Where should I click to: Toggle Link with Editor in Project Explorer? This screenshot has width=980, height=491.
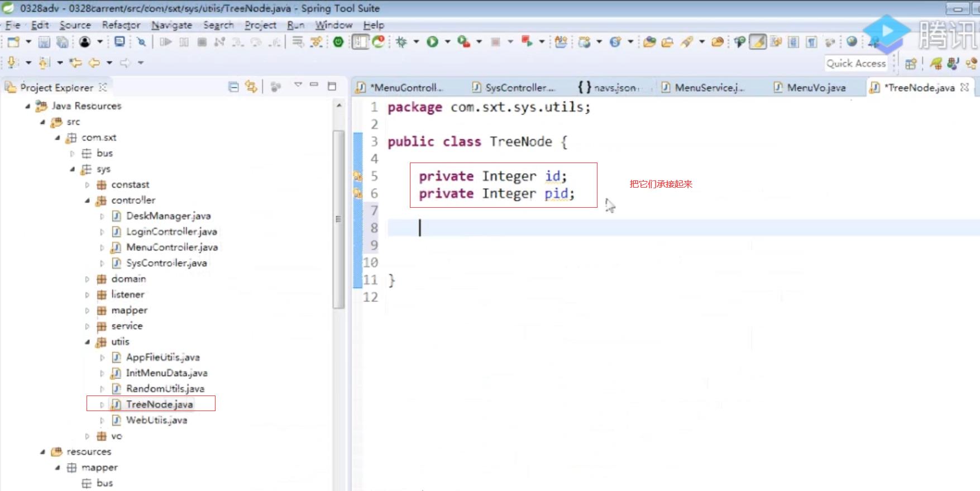click(x=251, y=87)
